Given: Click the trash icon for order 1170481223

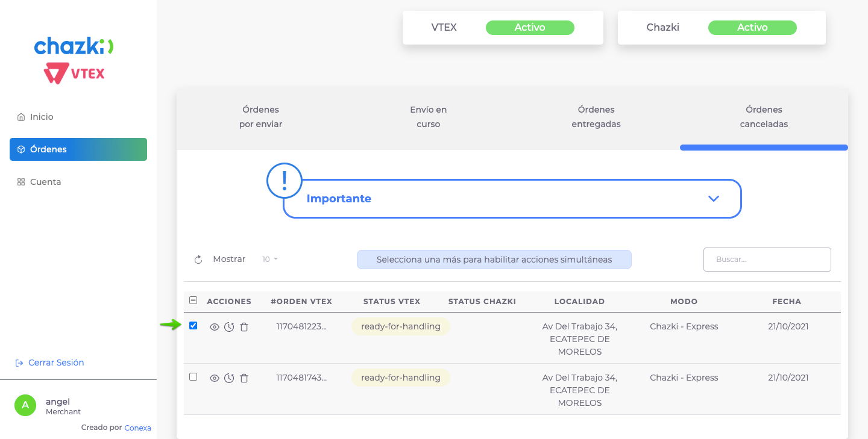Looking at the screenshot, I should (244, 327).
